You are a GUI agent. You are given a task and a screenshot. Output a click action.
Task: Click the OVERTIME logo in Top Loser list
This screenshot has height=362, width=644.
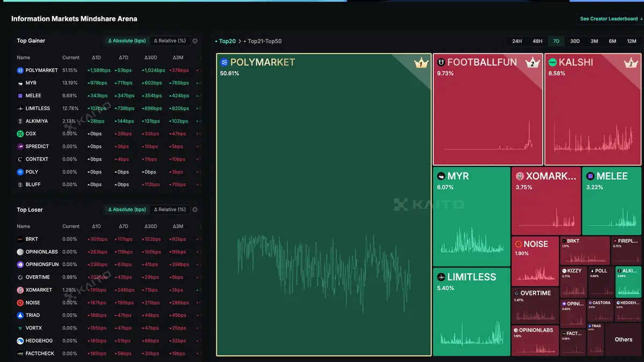(20, 278)
